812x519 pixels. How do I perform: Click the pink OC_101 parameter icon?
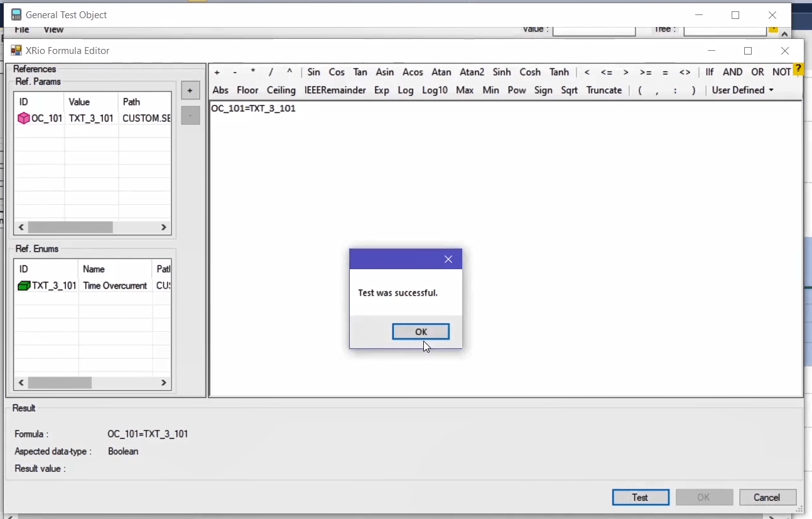[x=23, y=118]
